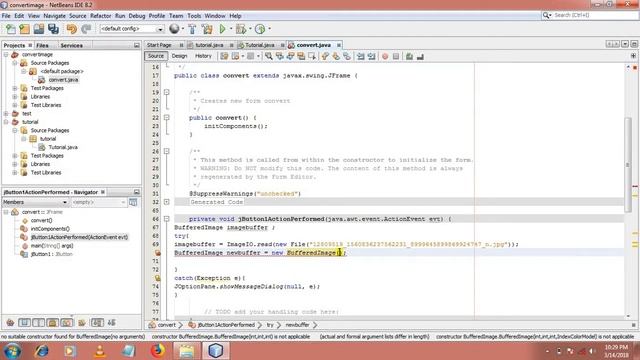Image resolution: width=640 pixels, height=360 pixels.
Task: Click the Redo toolbar icon
Action: [x=86, y=29]
